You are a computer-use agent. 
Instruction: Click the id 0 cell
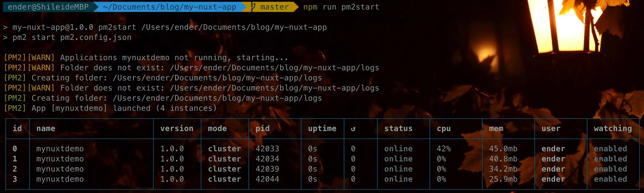tap(15, 149)
